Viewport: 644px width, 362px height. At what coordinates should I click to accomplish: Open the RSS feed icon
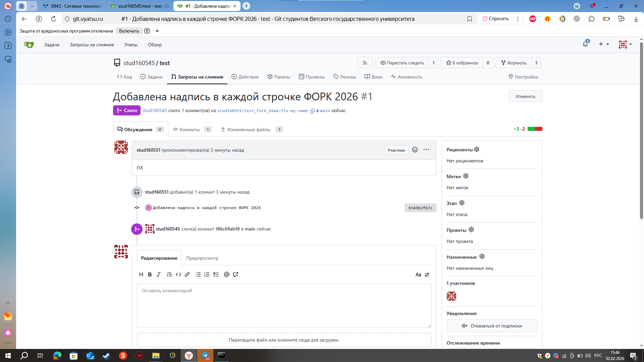[x=365, y=63]
